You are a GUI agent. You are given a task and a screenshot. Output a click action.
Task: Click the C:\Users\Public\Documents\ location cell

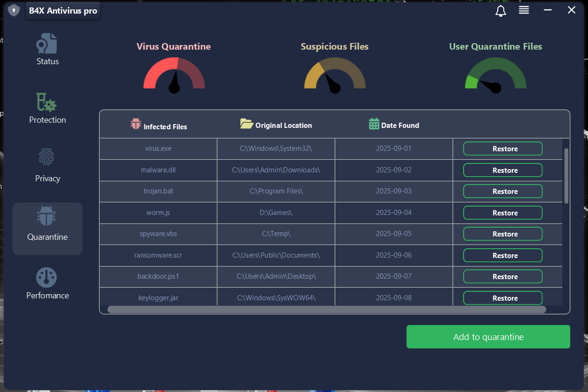276,255
